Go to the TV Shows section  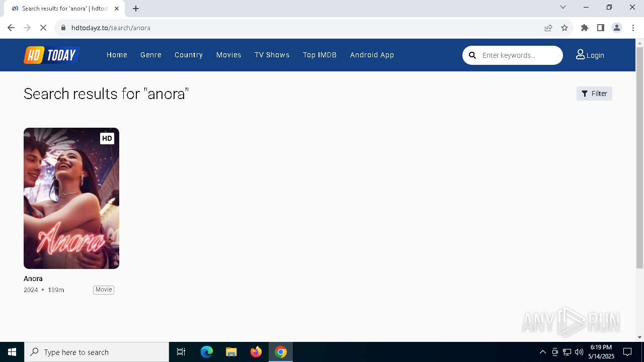272,55
